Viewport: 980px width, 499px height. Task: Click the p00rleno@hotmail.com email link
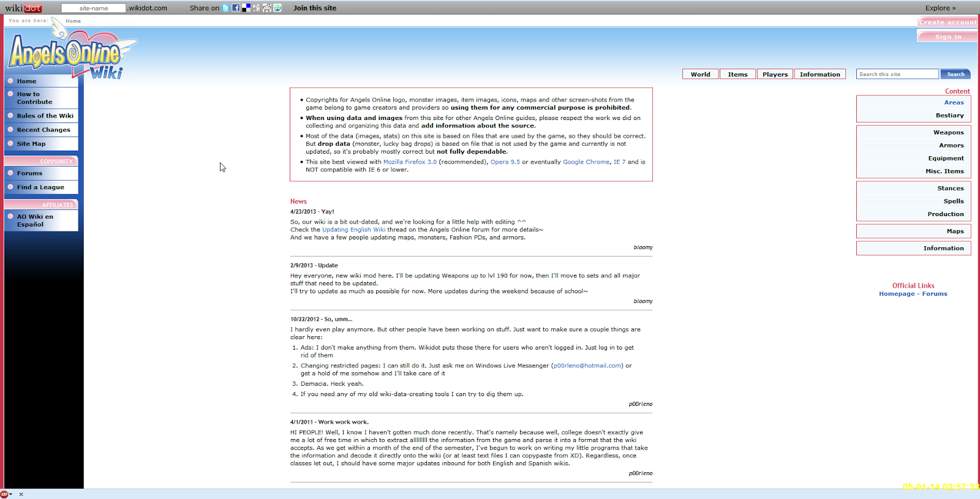[x=587, y=366]
